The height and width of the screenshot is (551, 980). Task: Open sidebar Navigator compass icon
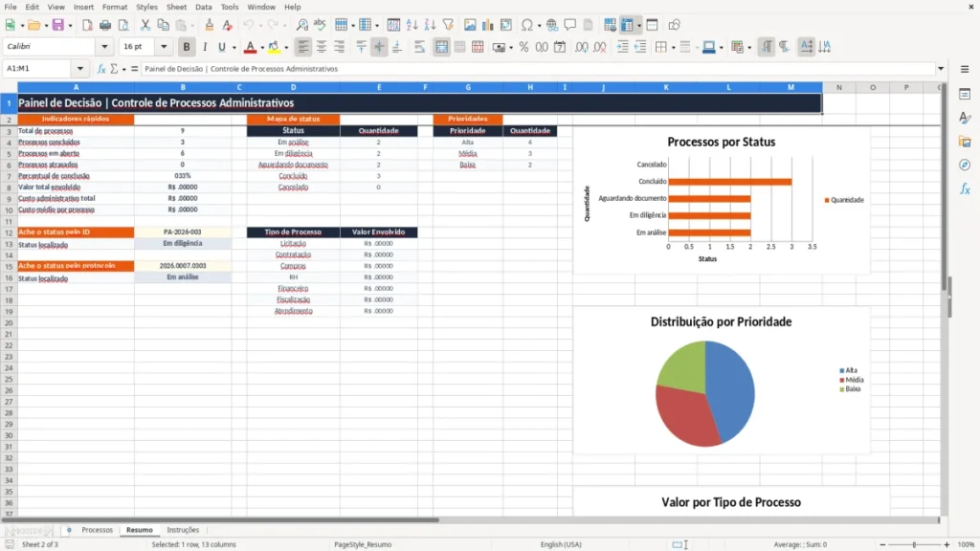point(965,165)
